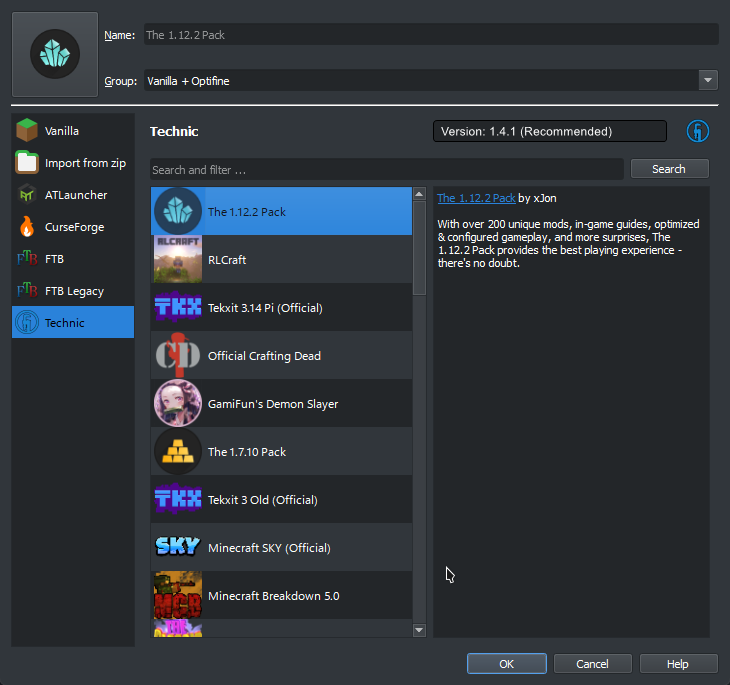Click the Group combo box text Vanilla + Optifine
This screenshot has height=685, width=730.
click(x=188, y=81)
